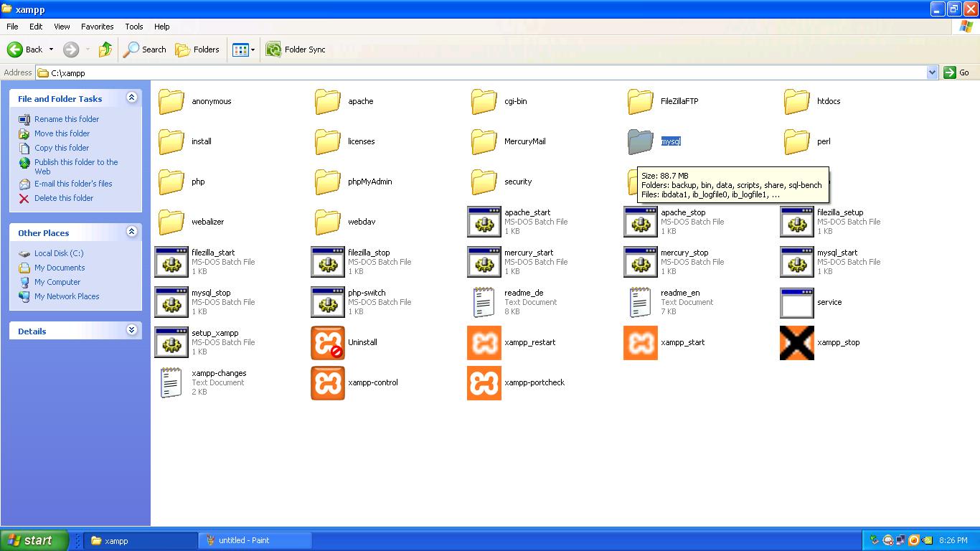
Task: Click E-mail this folder's files link
Action: point(73,184)
